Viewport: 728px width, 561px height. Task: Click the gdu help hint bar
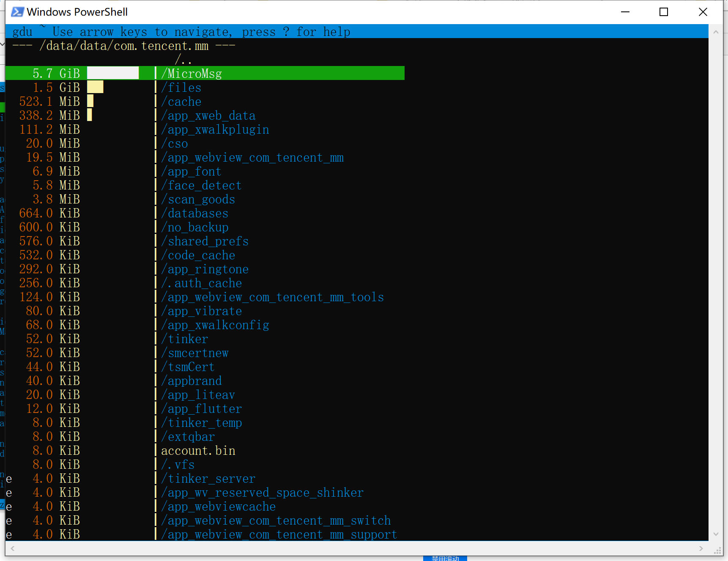point(357,31)
